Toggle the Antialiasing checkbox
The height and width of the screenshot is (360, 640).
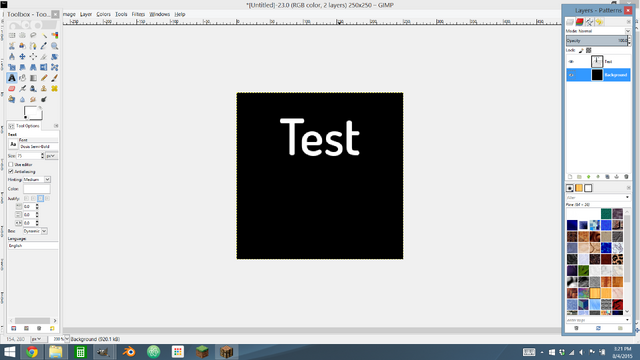click(11, 171)
